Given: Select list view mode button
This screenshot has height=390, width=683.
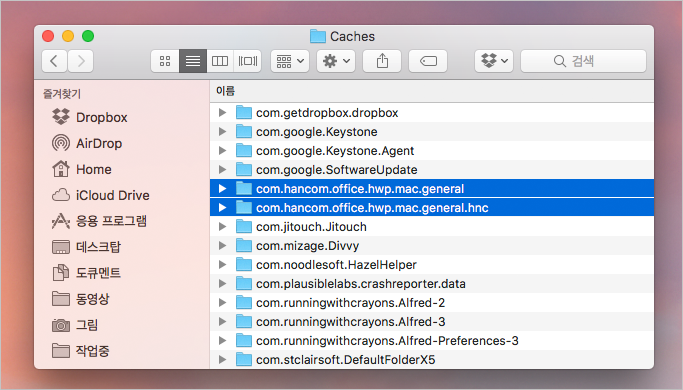Looking at the screenshot, I should coord(193,61).
